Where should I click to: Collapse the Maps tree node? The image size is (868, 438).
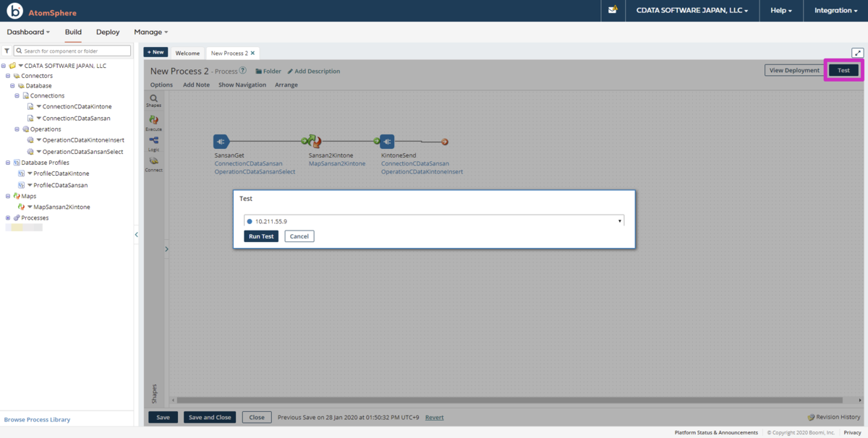pyautogui.click(x=8, y=196)
